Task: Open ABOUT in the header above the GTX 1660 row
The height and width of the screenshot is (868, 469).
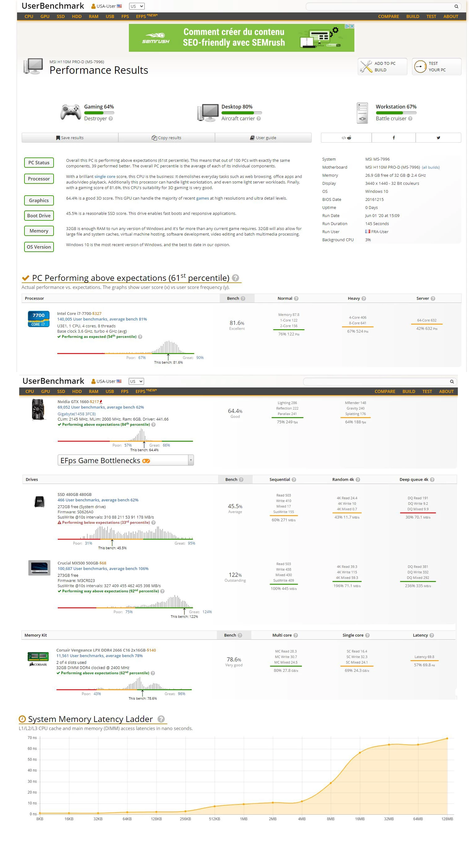Action: coord(446,392)
